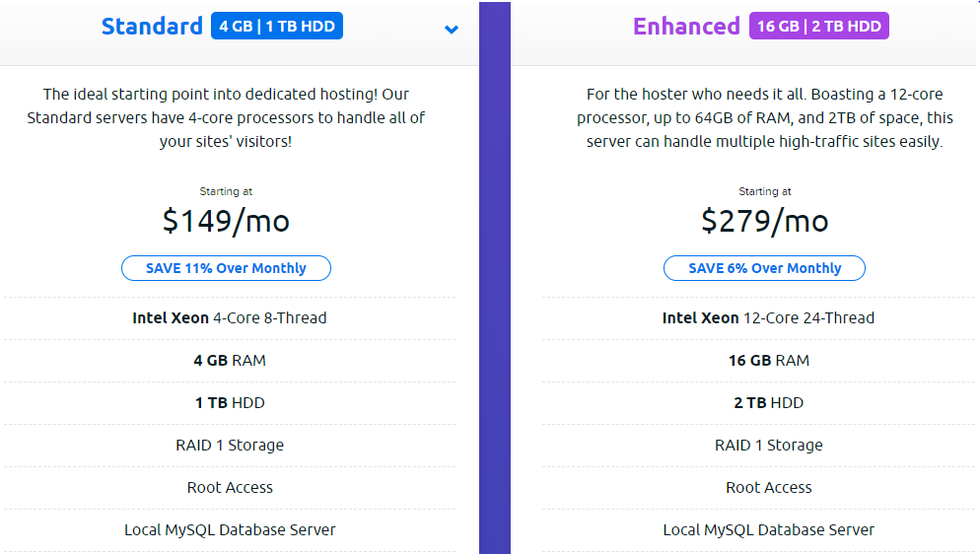The height and width of the screenshot is (554, 980).
Task: Click the 16 GB RAM feature
Action: pos(768,361)
